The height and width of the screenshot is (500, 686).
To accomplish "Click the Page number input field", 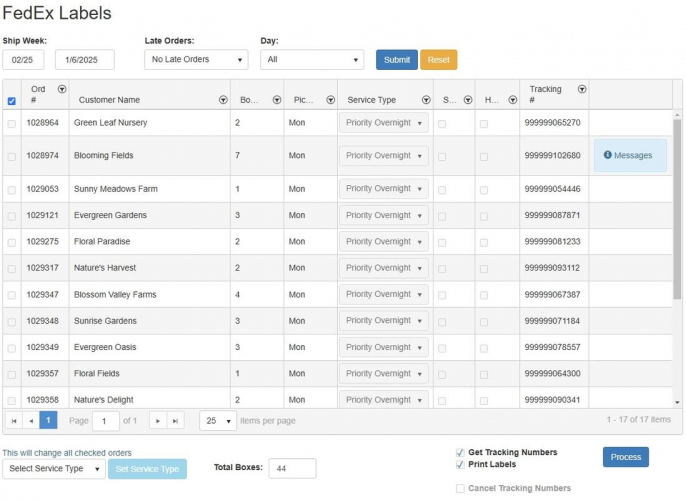I will pyautogui.click(x=105, y=421).
